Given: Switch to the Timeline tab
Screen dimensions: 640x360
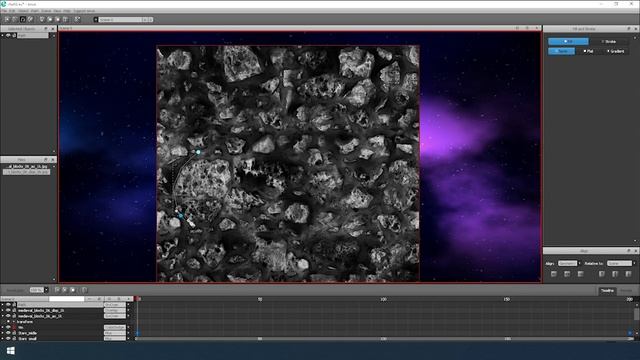Looking at the screenshot, I should coord(607,290).
